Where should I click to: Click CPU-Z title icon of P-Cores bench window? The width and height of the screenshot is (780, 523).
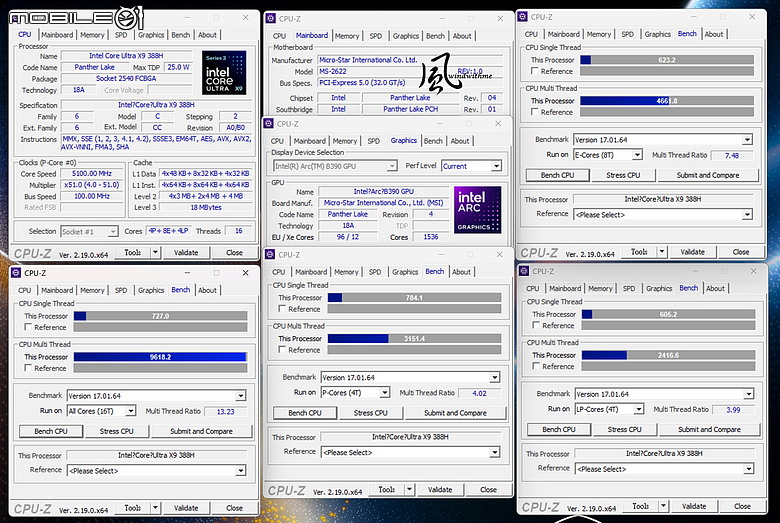point(270,254)
